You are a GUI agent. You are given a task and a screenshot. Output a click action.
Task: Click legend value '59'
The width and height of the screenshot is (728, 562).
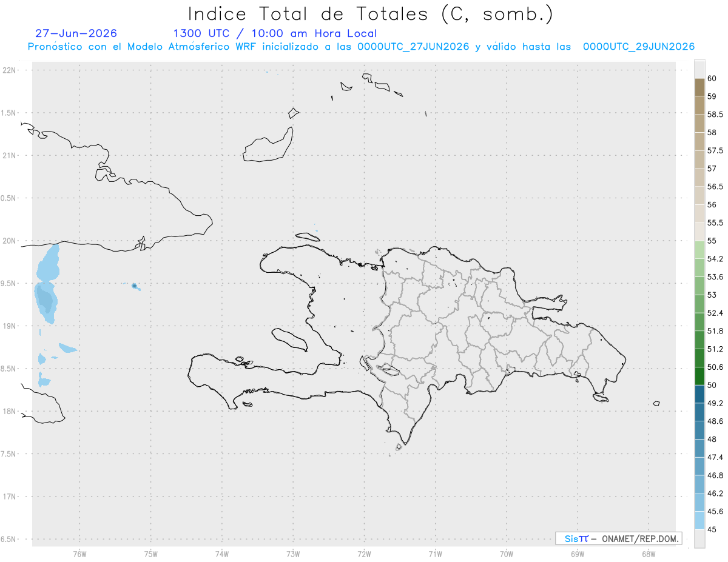click(712, 96)
